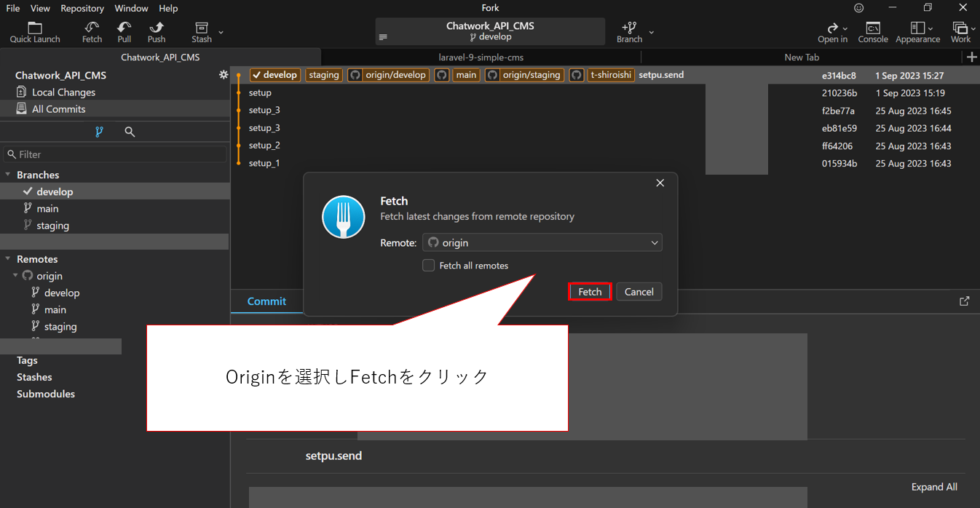Open the Quick Launch folder icon
The width and height of the screenshot is (980, 508).
click(35, 27)
